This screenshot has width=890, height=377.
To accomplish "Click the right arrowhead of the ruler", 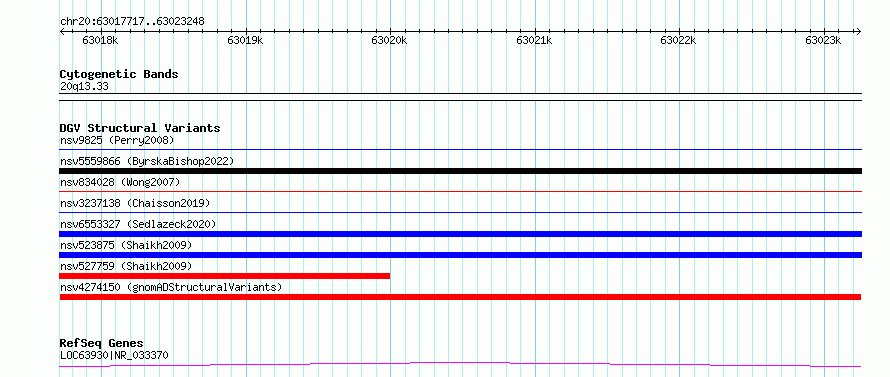I will tap(859, 31).
